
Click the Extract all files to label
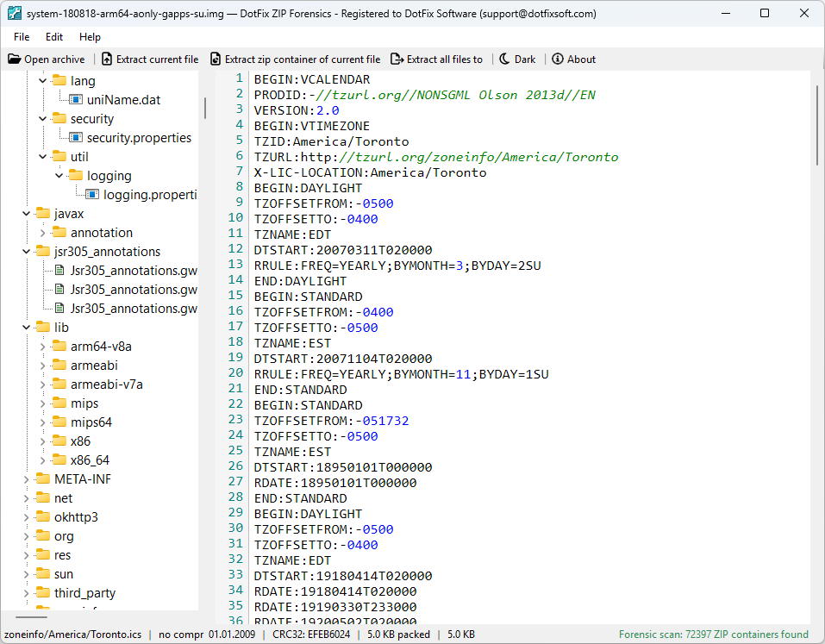[x=445, y=59]
